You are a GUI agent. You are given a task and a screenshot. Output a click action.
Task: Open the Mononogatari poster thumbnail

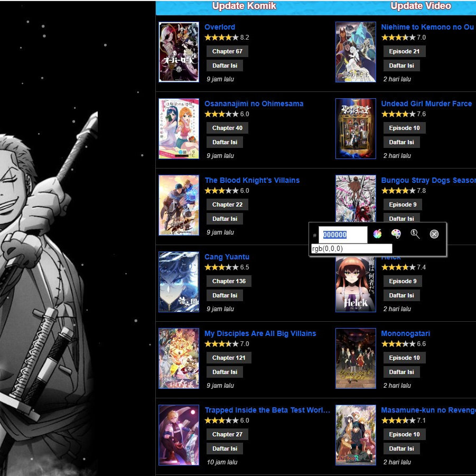click(x=356, y=358)
